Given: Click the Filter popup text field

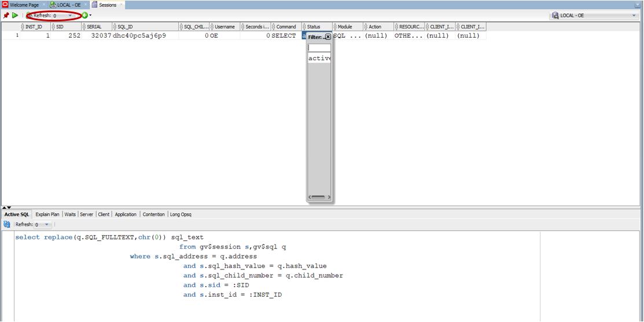Looking at the screenshot, I should (x=319, y=48).
